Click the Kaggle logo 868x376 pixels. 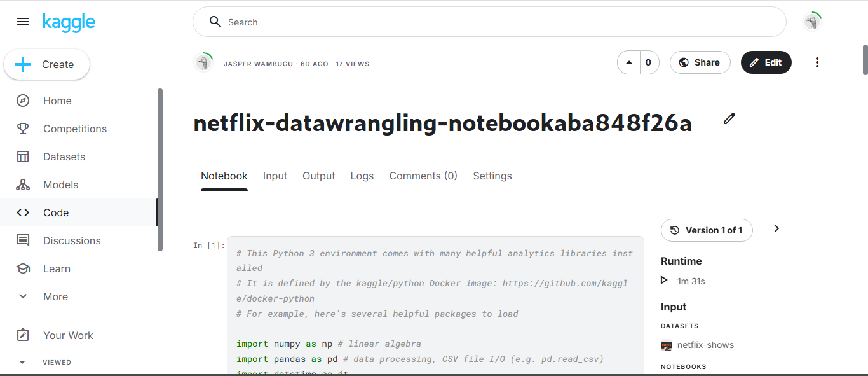69,22
